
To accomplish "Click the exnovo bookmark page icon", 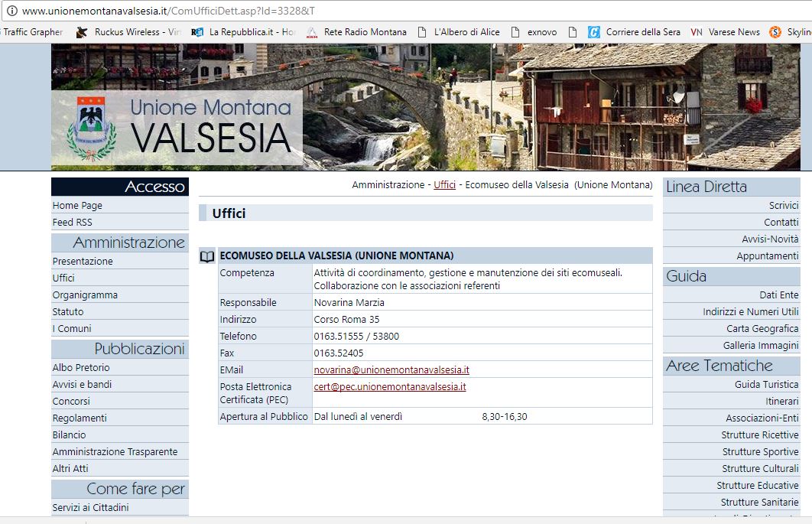I will coord(515,32).
